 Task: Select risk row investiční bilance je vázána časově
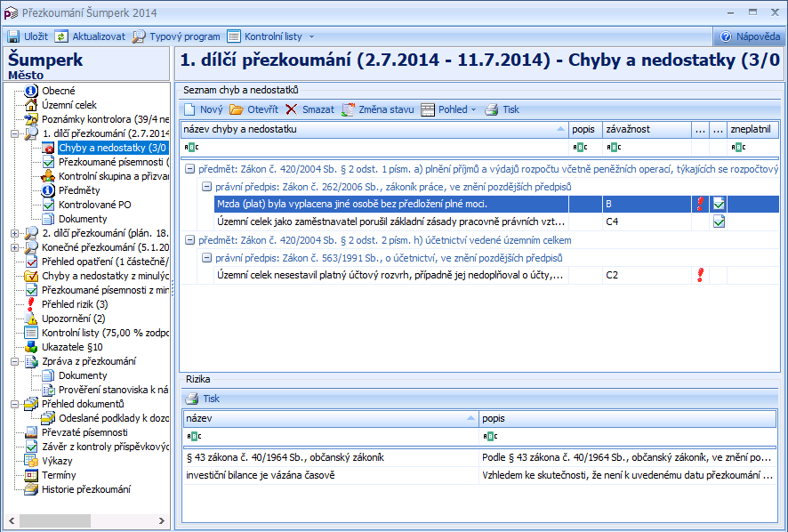pyautogui.click(x=479, y=475)
